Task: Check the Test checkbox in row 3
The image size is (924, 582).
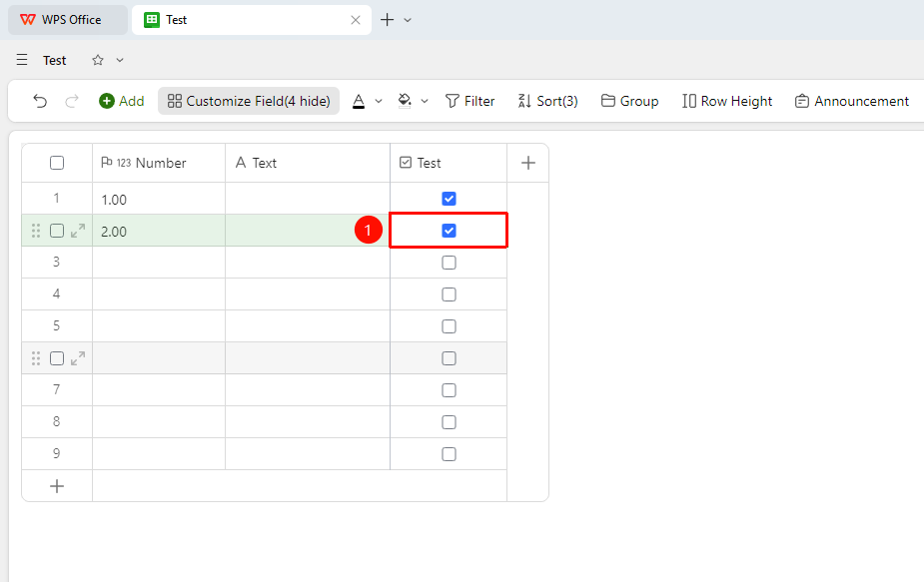Action: tap(449, 263)
